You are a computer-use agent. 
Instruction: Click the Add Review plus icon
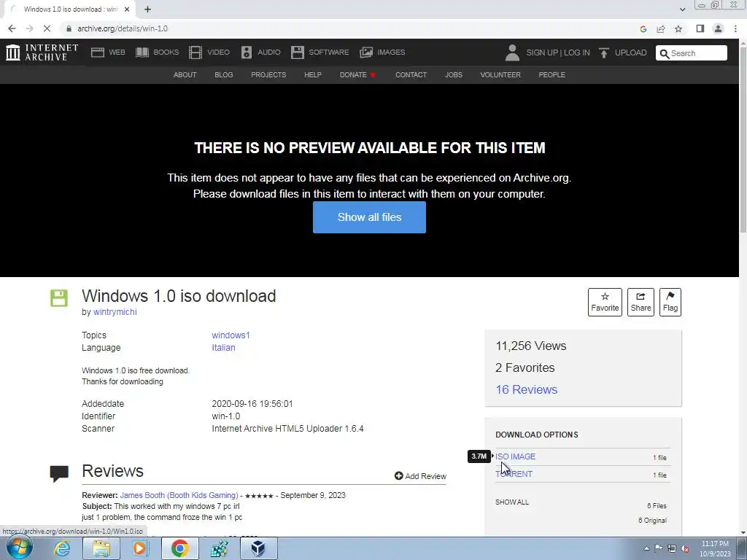click(x=399, y=475)
